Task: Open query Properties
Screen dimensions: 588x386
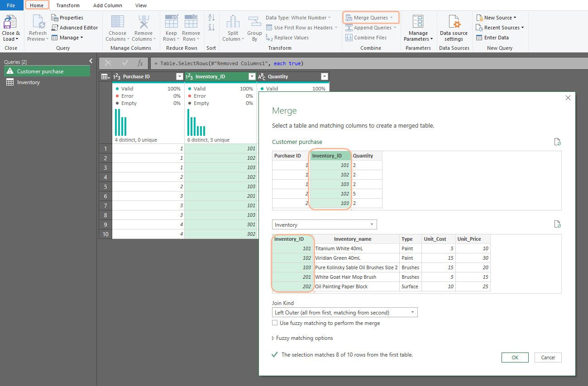Action: click(67, 18)
